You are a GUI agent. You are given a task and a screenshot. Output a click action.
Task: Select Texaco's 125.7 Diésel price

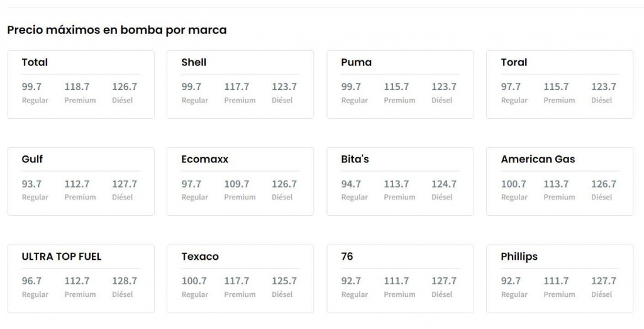(284, 281)
